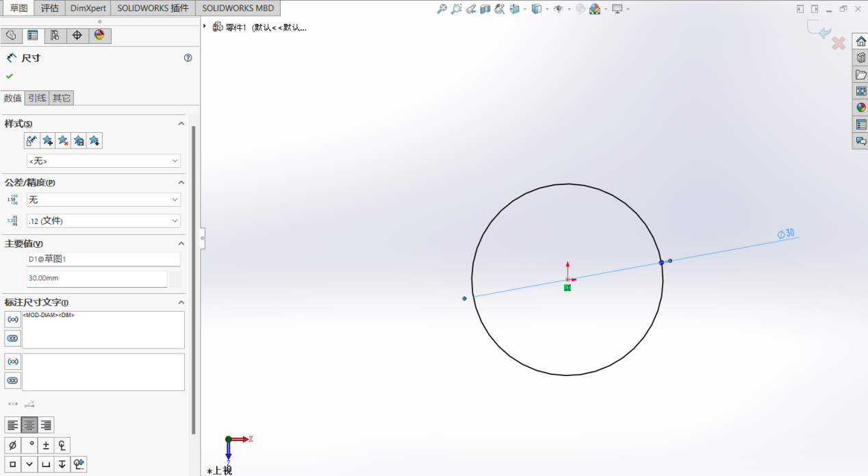
Task: Insert the plus/minus symbol
Action: (46, 445)
